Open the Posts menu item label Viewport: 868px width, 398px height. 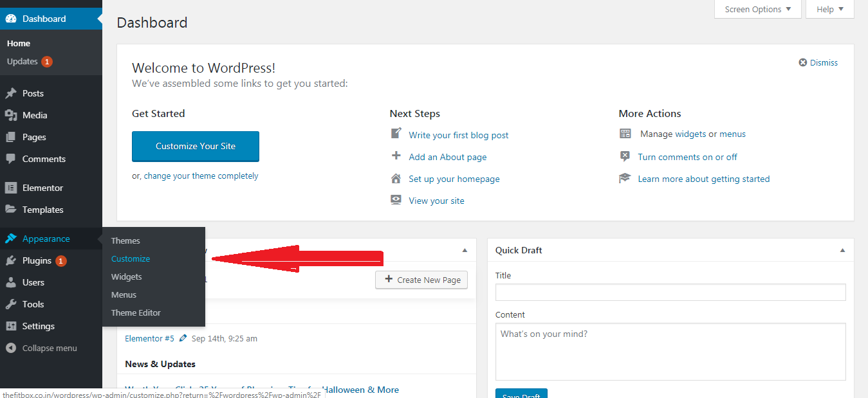click(x=33, y=93)
